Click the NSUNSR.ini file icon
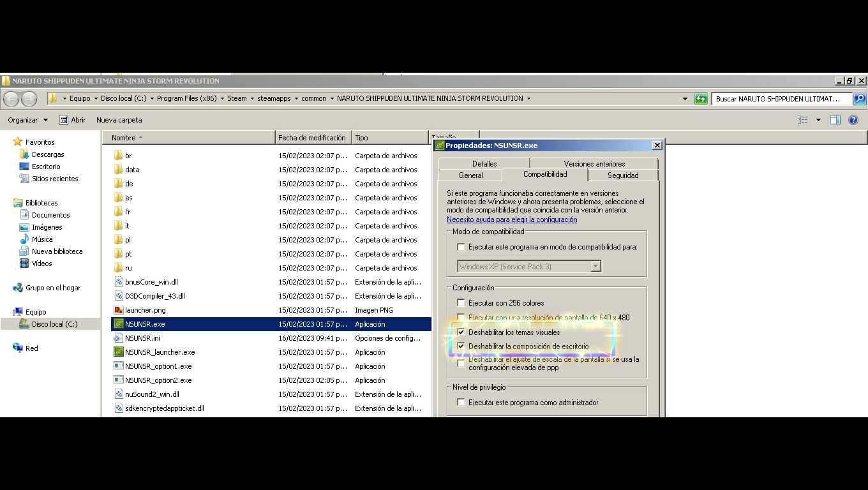This screenshot has height=490, width=868. [x=118, y=338]
